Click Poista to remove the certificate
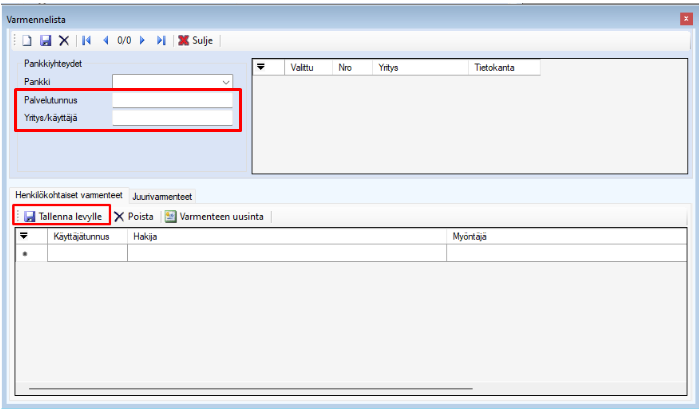This screenshot has height=409, width=699. (x=134, y=216)
